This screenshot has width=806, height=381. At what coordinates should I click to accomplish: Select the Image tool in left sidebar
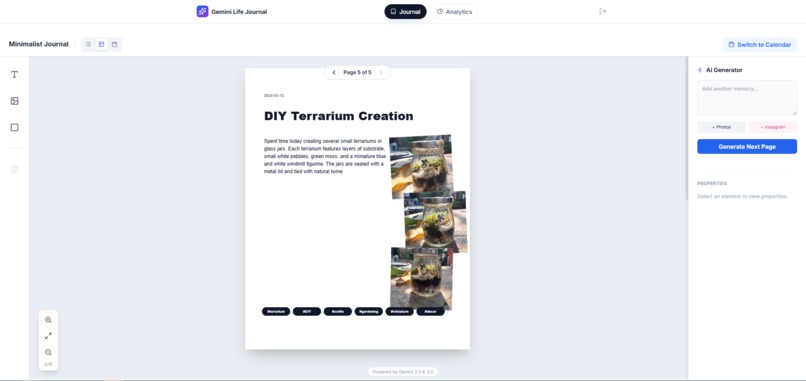click(14, 101)
